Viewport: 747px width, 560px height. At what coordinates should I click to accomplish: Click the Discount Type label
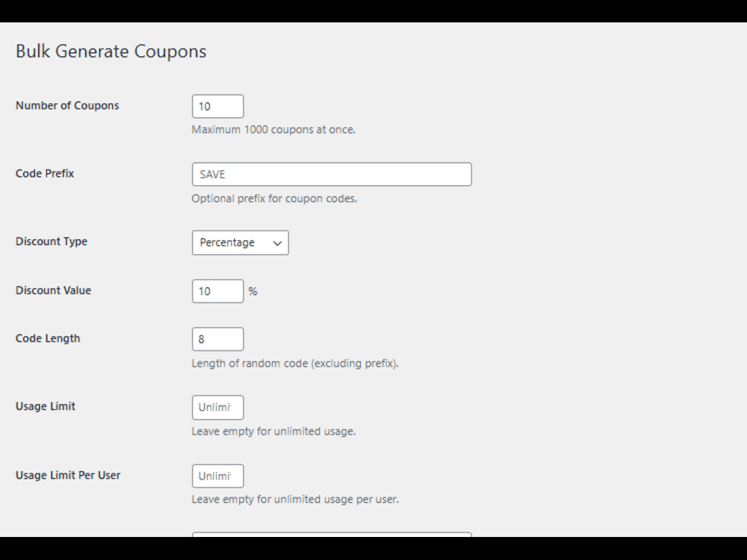coord(52,241)
